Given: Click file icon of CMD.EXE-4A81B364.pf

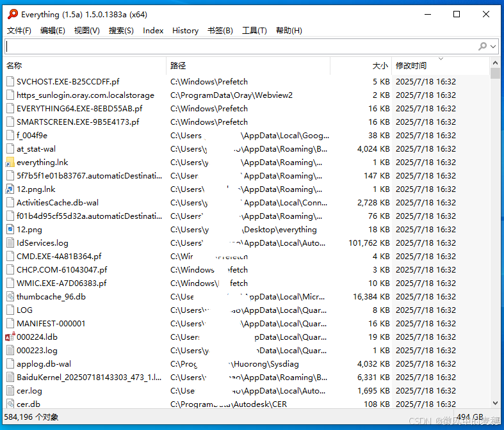Looking at the screenshot, I should tap(10, 256).
